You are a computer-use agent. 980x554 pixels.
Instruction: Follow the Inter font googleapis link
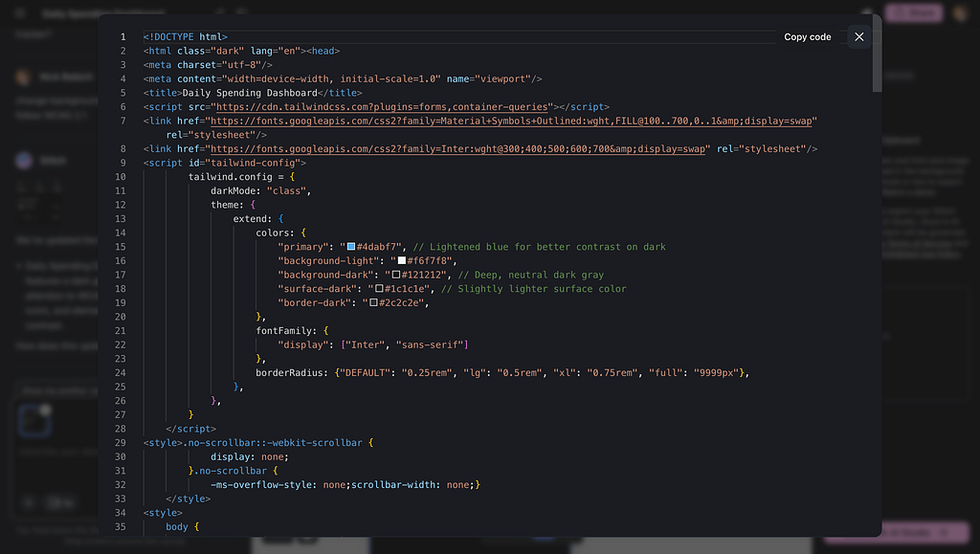pos(458,149)
